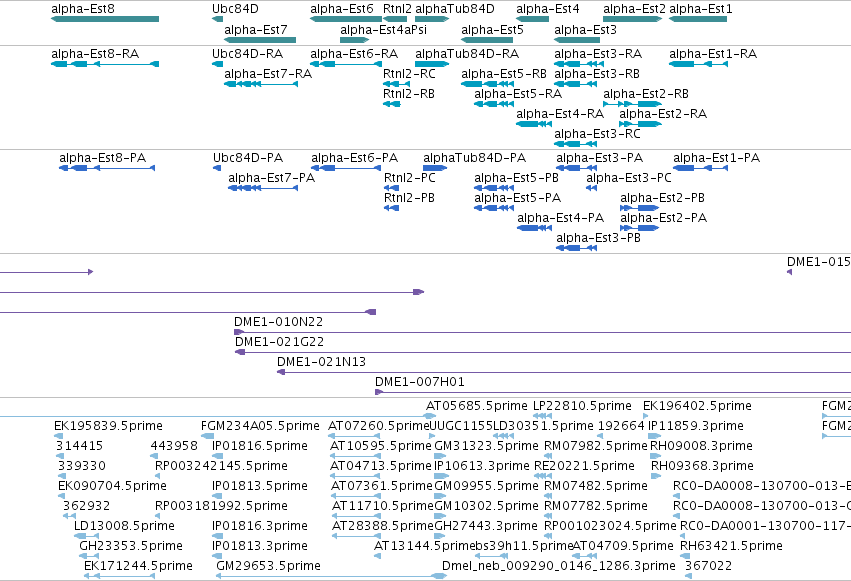Viewport: 851px width, 581px height.
Task: Select the alpha-Est2-RB transcript label
Action: 646,94
